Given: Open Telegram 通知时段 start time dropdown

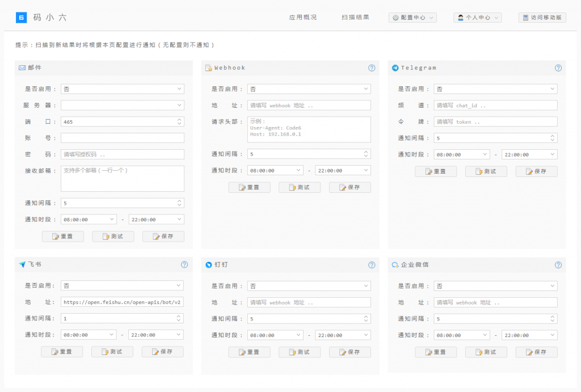Looking at the screenshot, I should [x=462, y=154].
